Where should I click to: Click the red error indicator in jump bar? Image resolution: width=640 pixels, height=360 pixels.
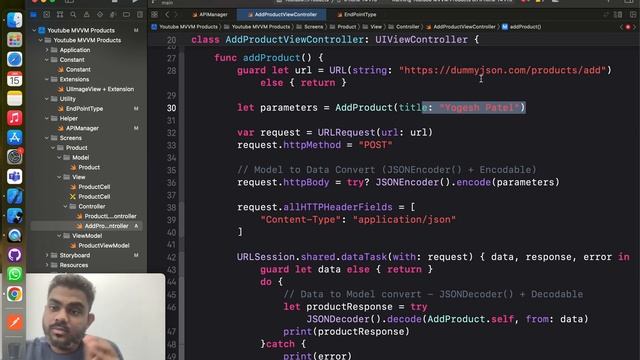click(x=628, y=27)
